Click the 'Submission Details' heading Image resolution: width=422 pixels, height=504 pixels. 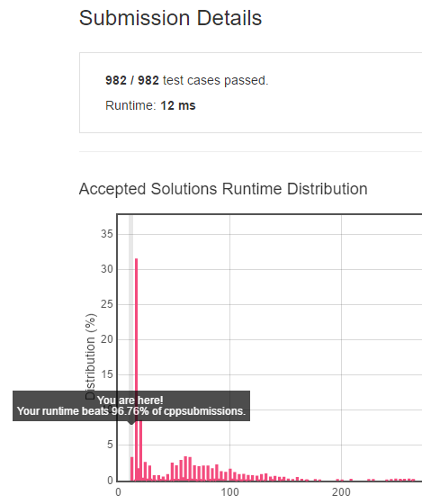[170, 18]
